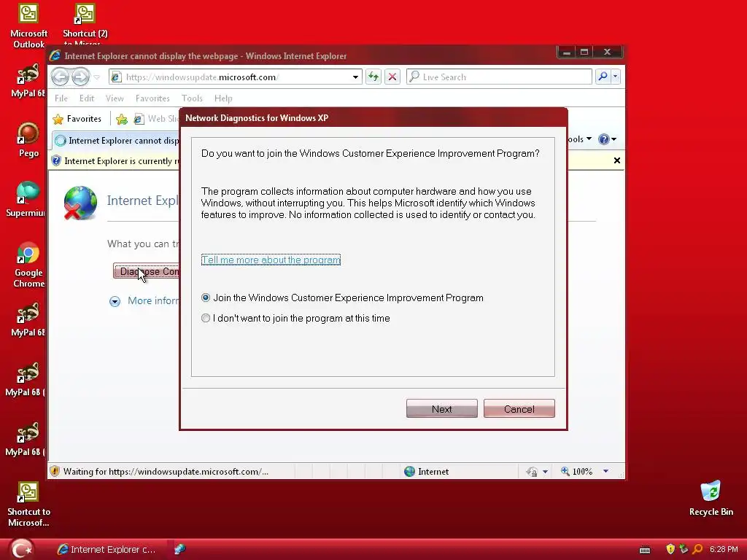747x560 pixels.
Task: Maximize the Internet Explorer window
Action: pyautogui.click(x=584, y=52)
